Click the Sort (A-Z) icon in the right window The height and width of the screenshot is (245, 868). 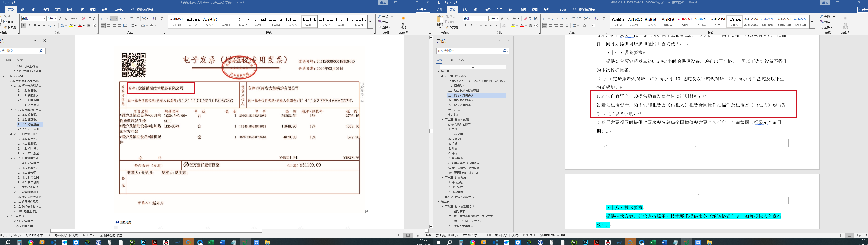point(596,19)
